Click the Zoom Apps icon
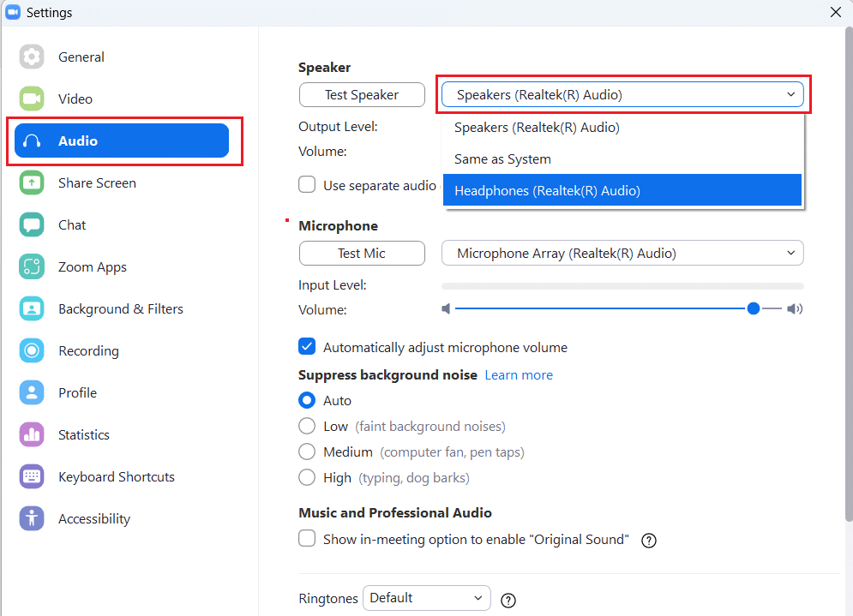The height and width of the screenshot is (616, 853). 32,266
